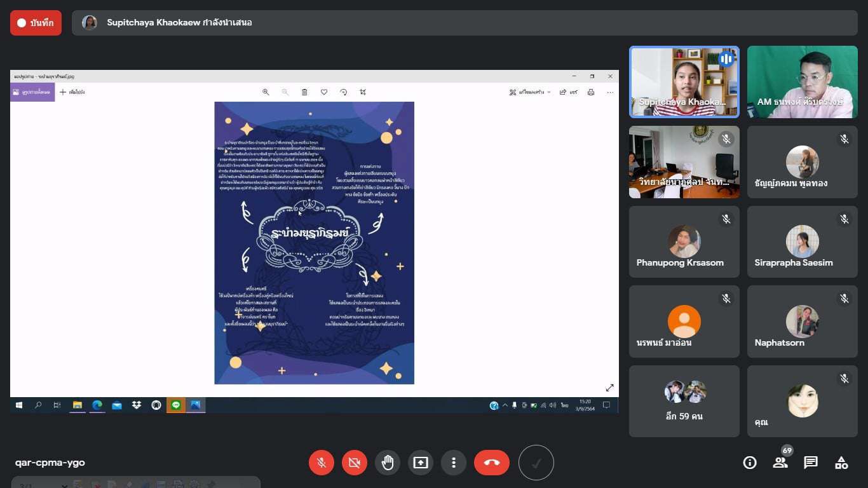Click the add to menu item in Photos
Screen dimensions: 868x488
(x=72, y=92)
